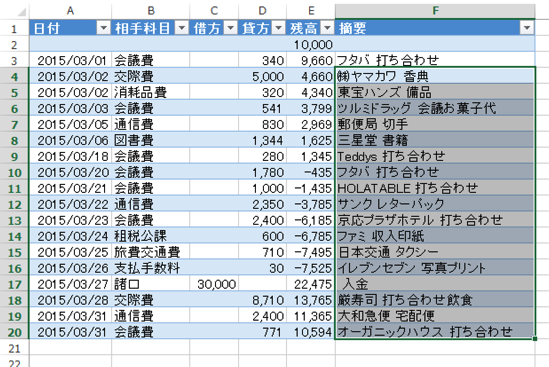Click the 5,000 credit cell

coord(262,76)
